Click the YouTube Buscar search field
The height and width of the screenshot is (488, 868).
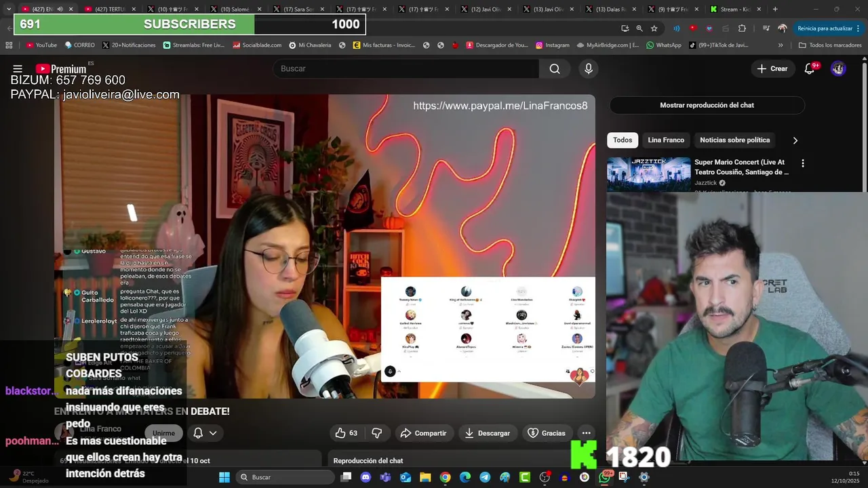tap(406, 68)
